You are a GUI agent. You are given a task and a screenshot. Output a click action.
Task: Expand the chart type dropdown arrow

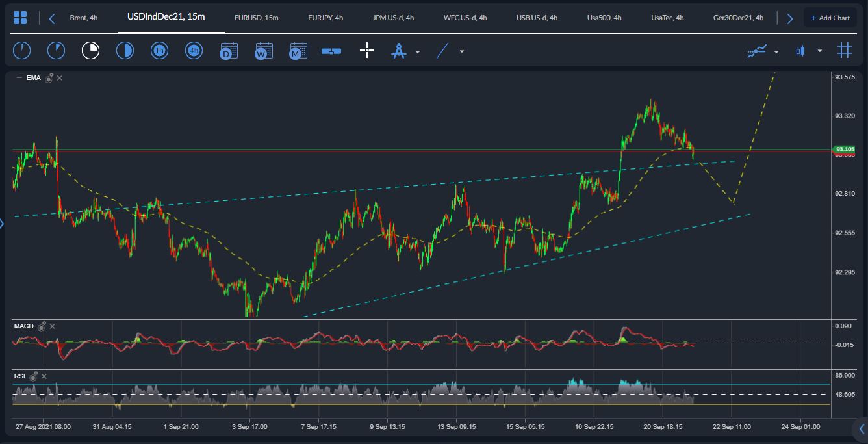[x=820, y=51]
